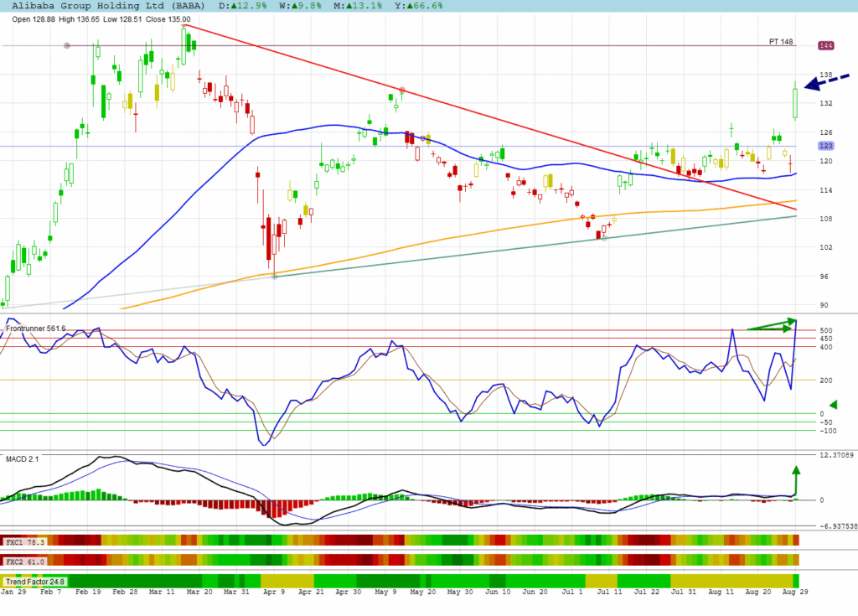Click the 126 price axis label
The image size is (858, 616).
[825, 132]
